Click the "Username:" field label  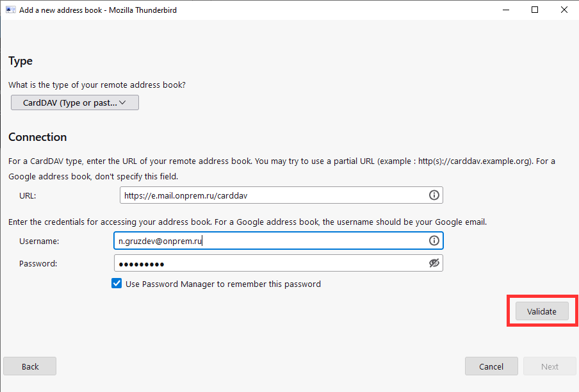(x=39, y=241)
